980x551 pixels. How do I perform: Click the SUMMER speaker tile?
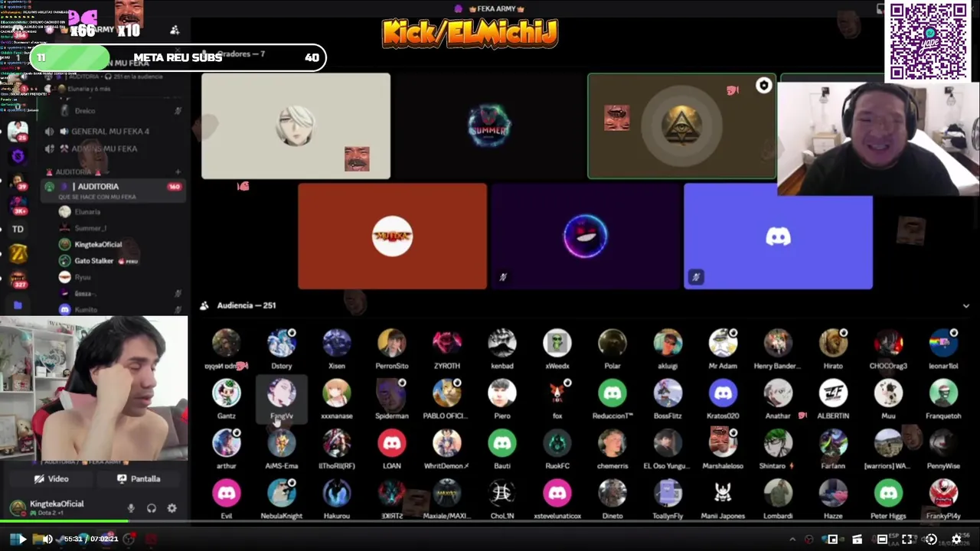[489, 126]
